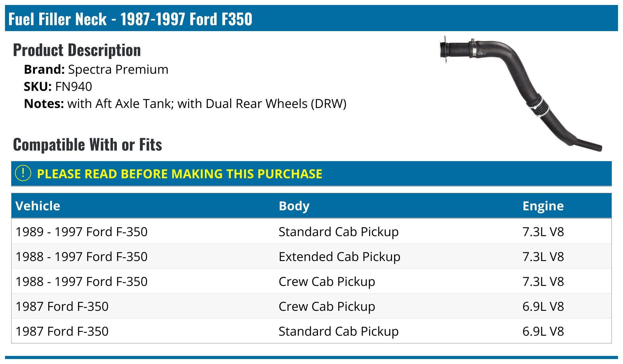Click the Please Read Before Purchase banner
Viewport: 623px width, 364px height.
click(179, 174)
